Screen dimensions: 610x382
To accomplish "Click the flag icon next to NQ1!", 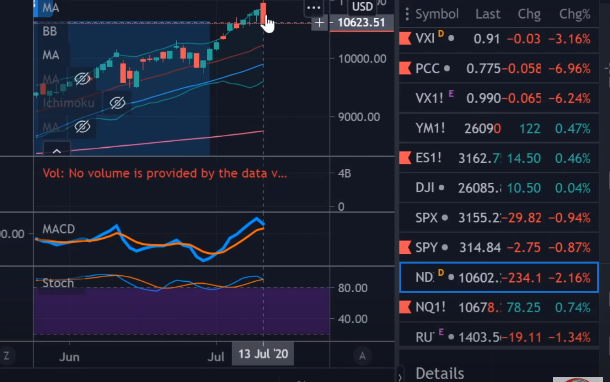I will click(405, 307).
